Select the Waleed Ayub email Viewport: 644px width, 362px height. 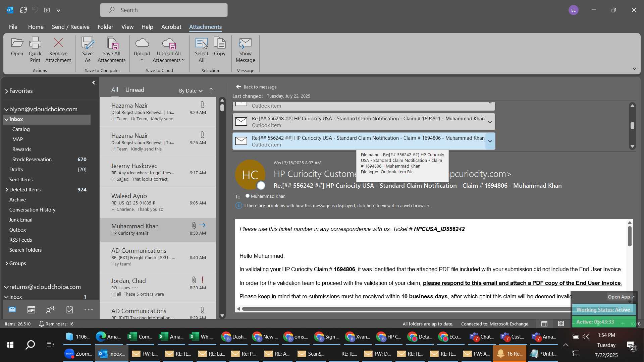point(158,202)
